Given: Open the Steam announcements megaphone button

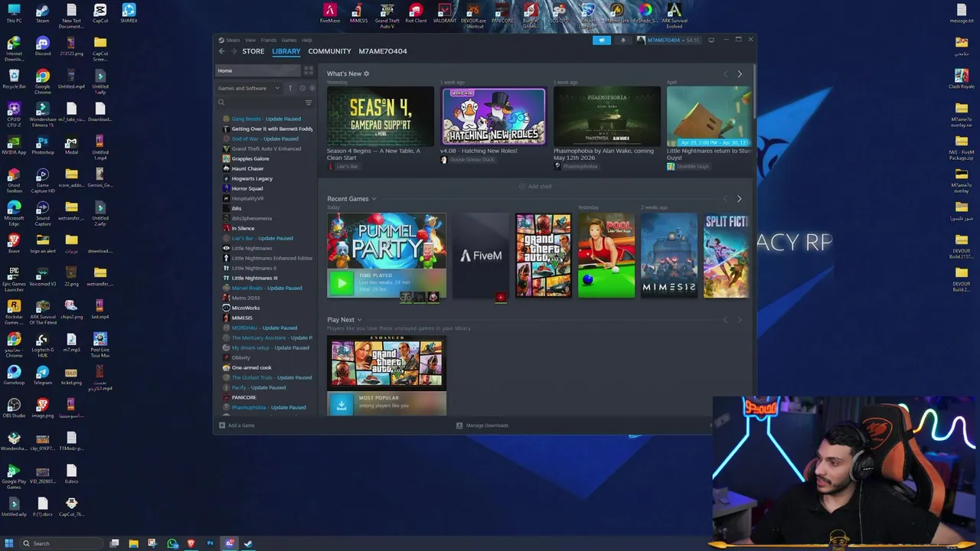Looking at the screenshot, I should 602,40.
